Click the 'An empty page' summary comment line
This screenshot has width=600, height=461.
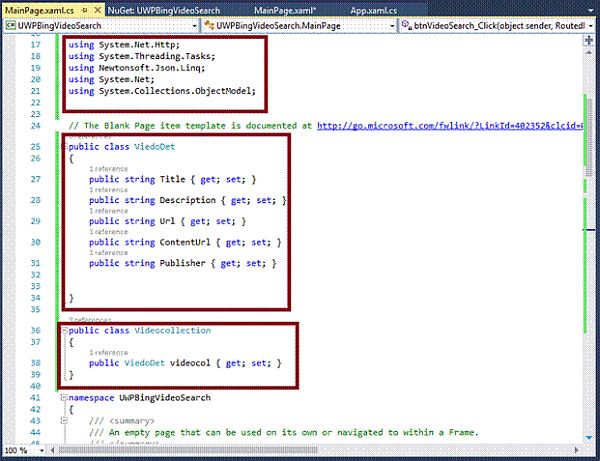(x=284, y=432)
